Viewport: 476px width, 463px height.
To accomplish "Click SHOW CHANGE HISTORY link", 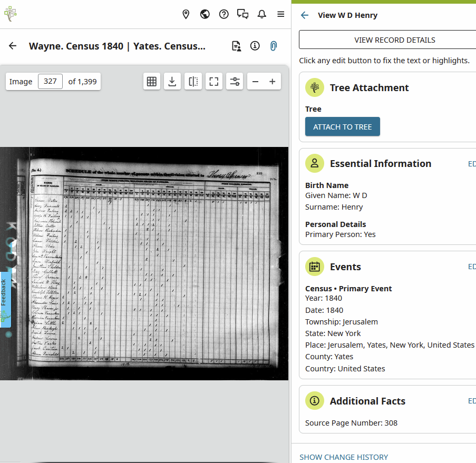I will (344, 457).
